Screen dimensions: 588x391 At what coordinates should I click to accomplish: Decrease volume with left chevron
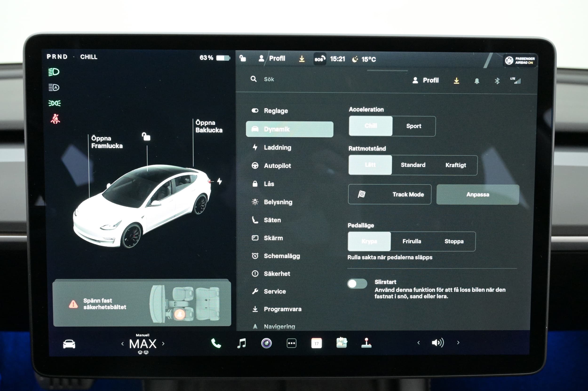[418, 343]
